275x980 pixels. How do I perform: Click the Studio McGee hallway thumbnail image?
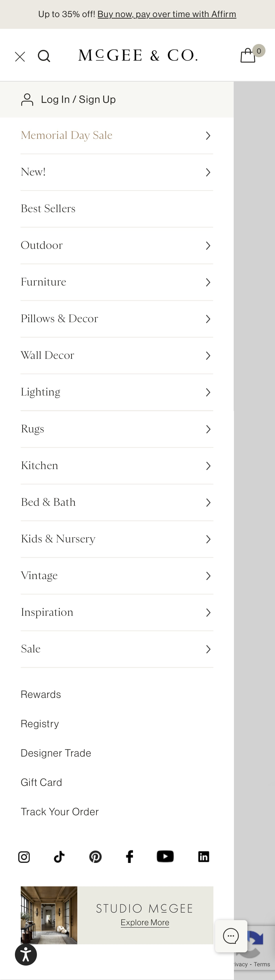point(49,915)
